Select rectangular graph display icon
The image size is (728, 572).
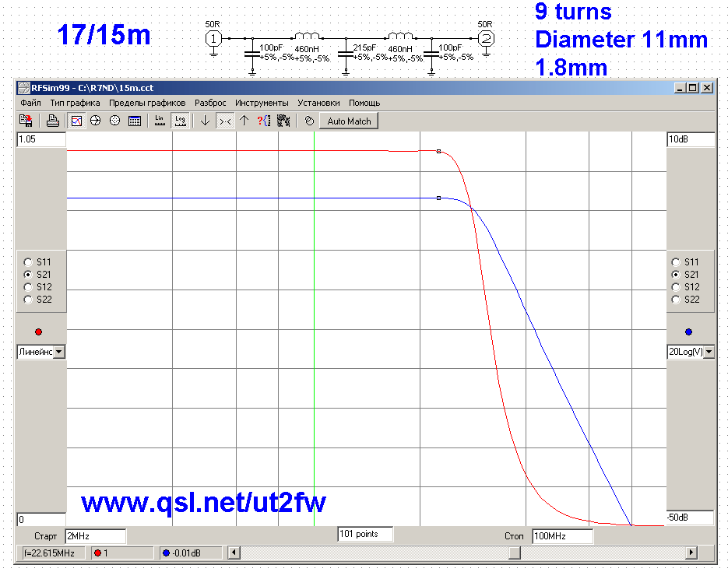pos(77,121)
